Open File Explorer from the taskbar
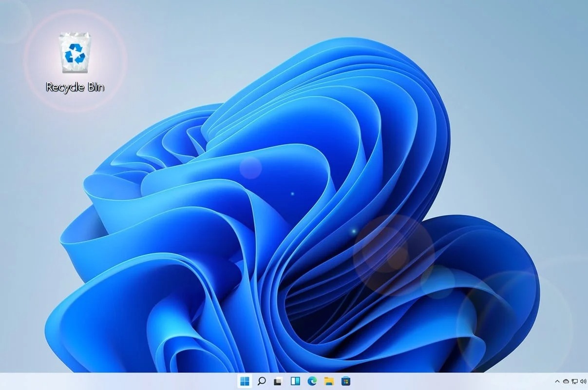This screenshot has height=390, width=588. pos(329,381)
